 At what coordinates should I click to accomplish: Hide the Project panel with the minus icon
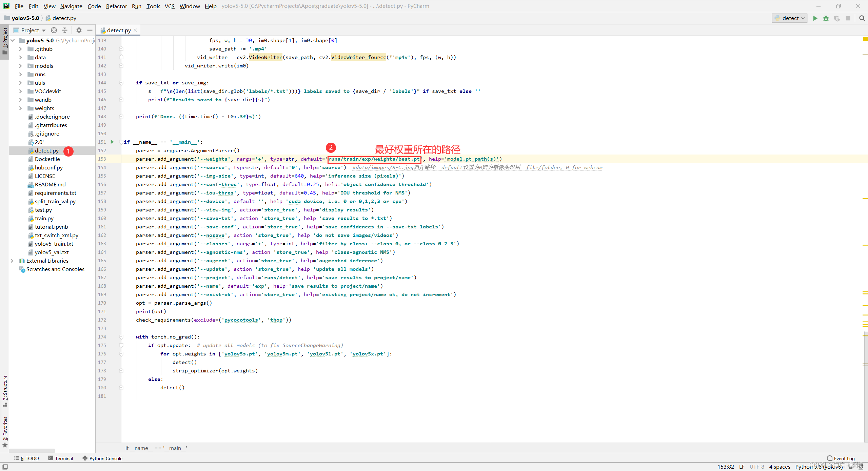90,30
